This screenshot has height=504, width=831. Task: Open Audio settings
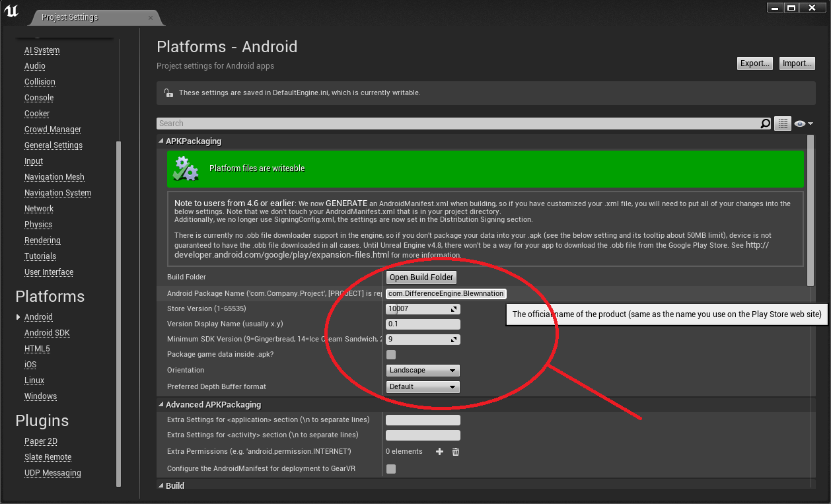coord(35,66)
